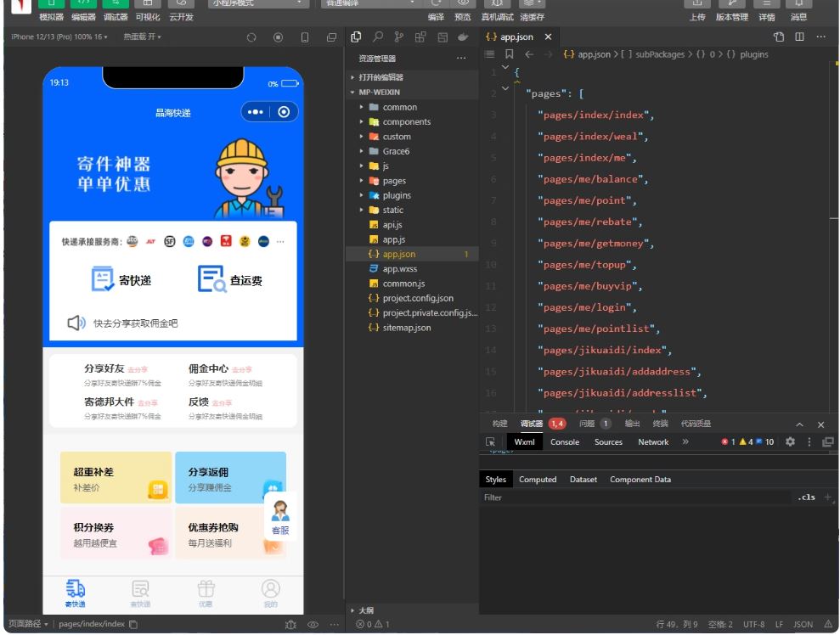Click the element inspector picker icon

(490, 442)
